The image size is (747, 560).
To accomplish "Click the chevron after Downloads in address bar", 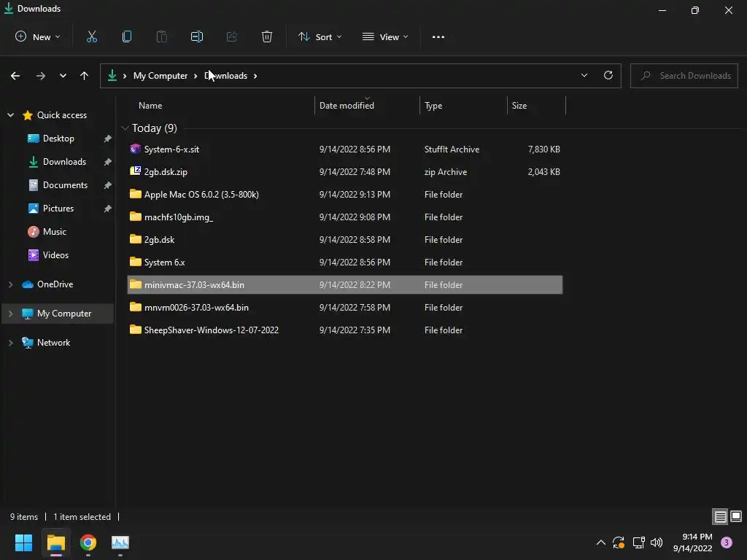I will pos(255,76).
